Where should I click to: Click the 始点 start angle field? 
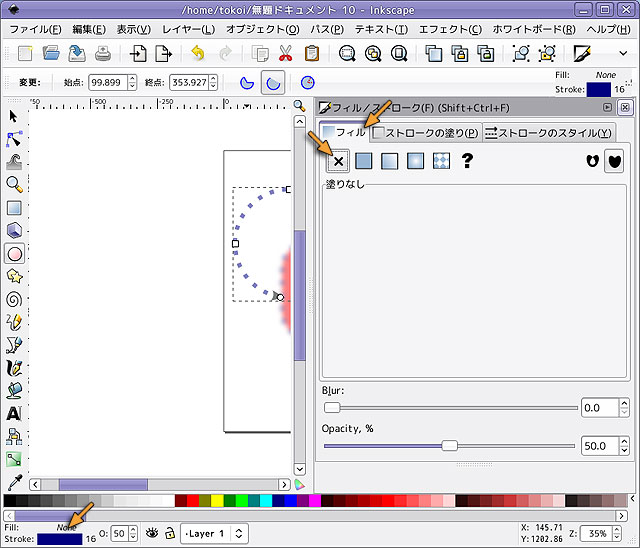[107, 82]
